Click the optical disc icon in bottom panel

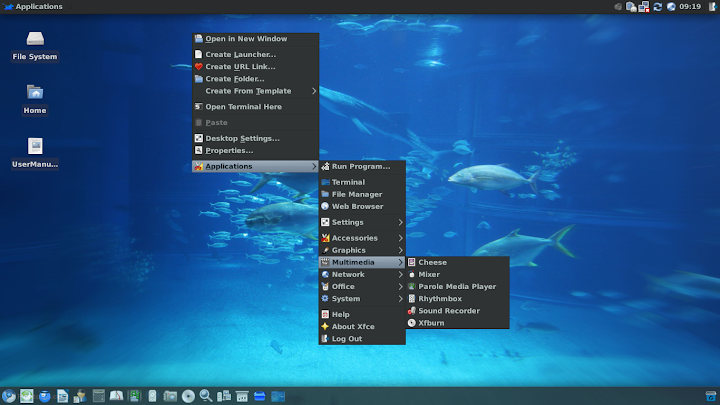(188, 396)
